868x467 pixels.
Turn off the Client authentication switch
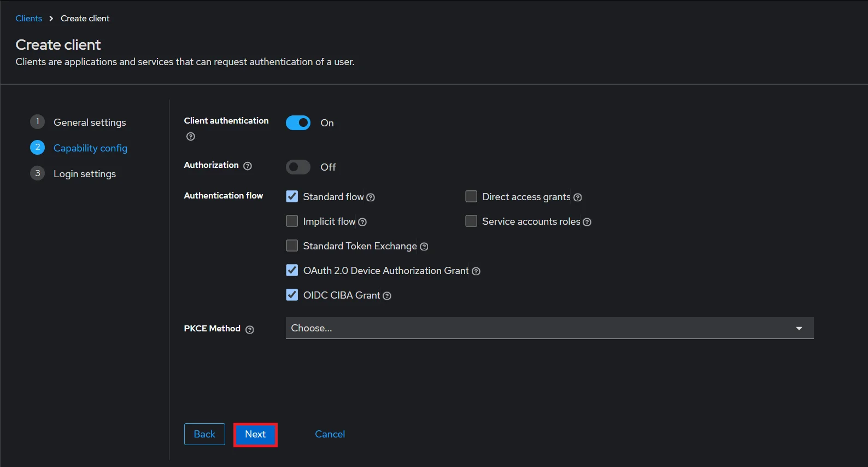click(298, 123)
